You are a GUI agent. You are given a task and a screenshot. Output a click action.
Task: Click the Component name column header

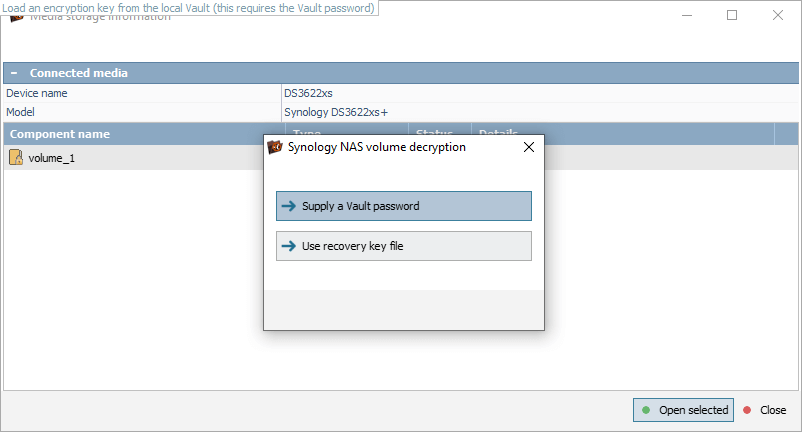click(140, 134)
